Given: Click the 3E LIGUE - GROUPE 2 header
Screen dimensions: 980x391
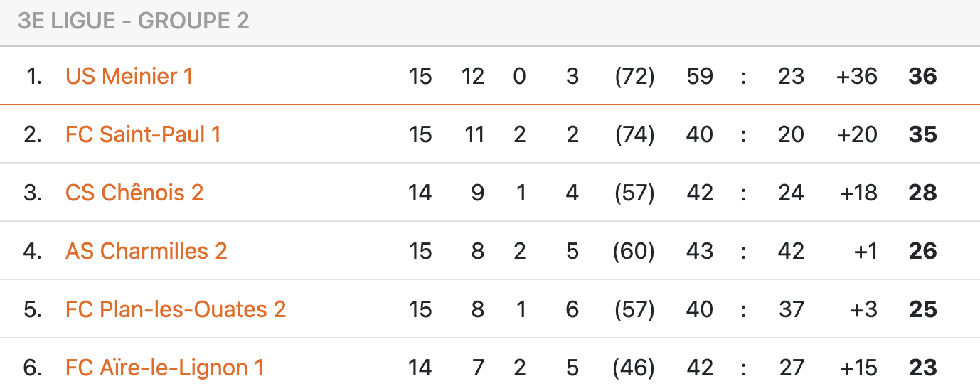Looking at the screenshot, I should point(134,21).
